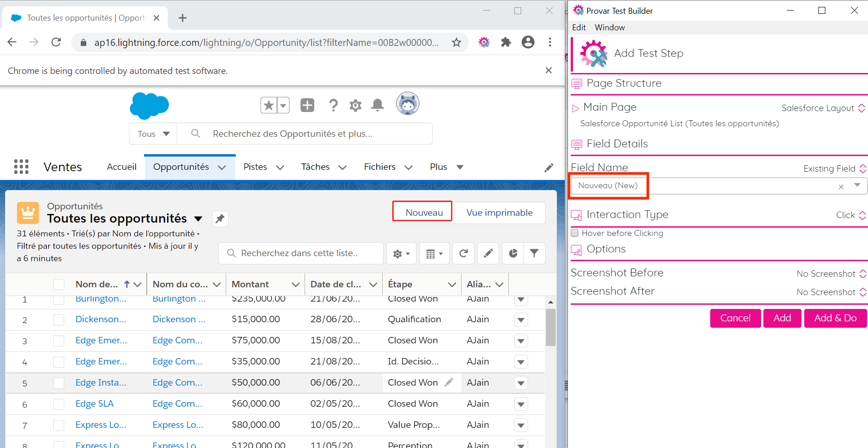The height and width of the screenshot is (448, 868).
Task: Open the global create plus icon
Action: click(307, 105)
